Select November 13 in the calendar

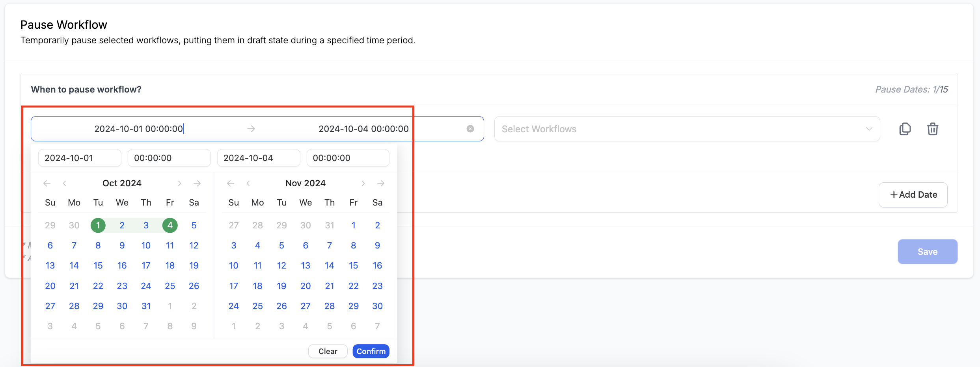coord(306,265)
